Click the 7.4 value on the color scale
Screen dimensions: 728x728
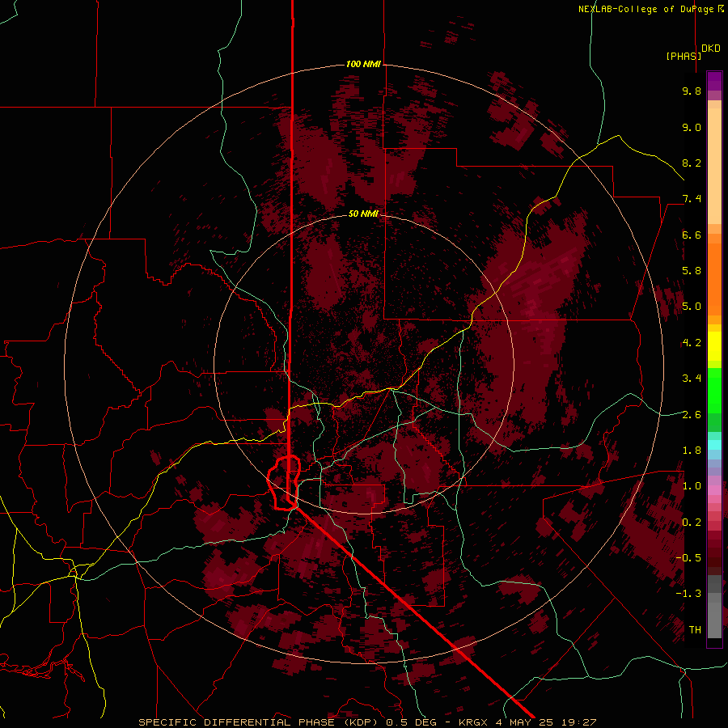692,199
